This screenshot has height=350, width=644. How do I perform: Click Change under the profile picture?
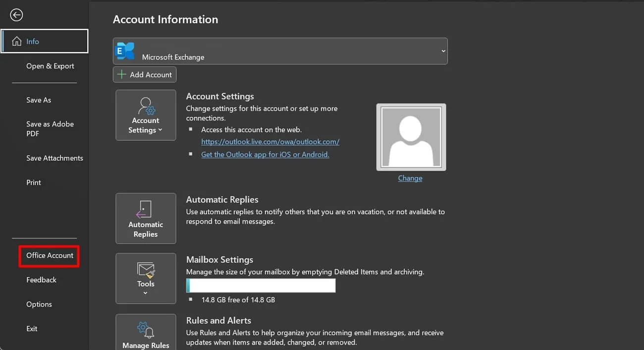pos(410,178)
